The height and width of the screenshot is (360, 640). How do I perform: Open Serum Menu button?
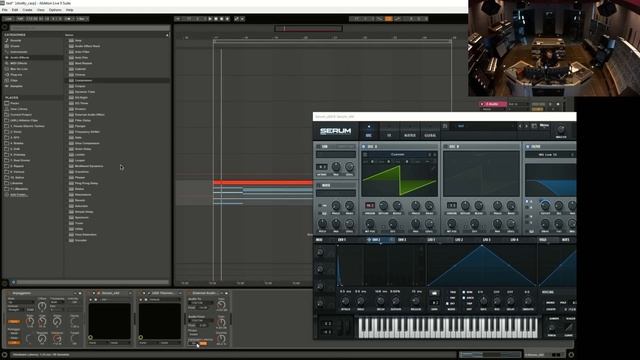pos(544,126)
